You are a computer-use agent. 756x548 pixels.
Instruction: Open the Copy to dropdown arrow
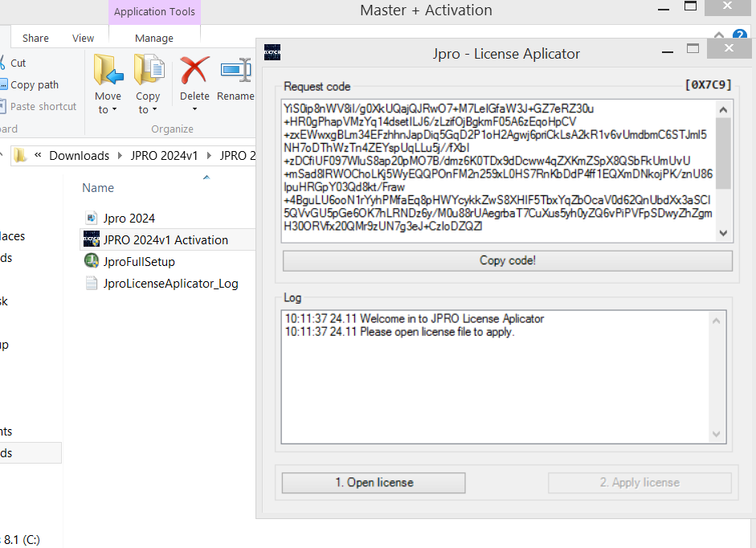[x=154, y=109]
